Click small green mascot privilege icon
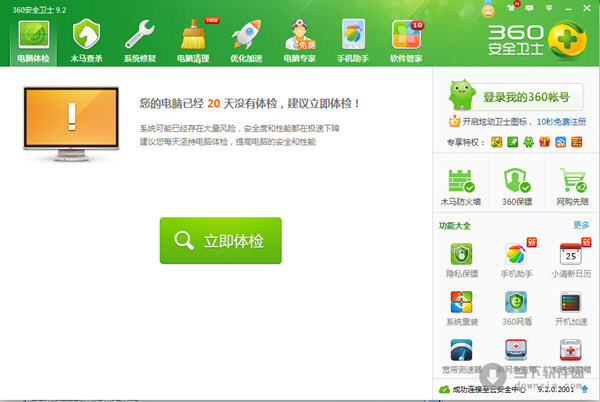600x402 pixels. click(528, 142)
